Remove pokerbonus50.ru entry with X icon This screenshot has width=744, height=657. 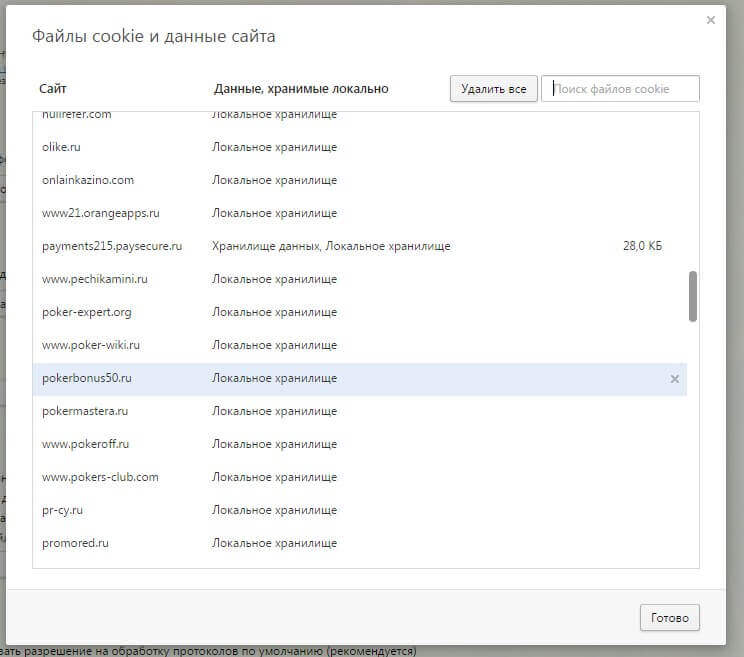click(674, 379)
